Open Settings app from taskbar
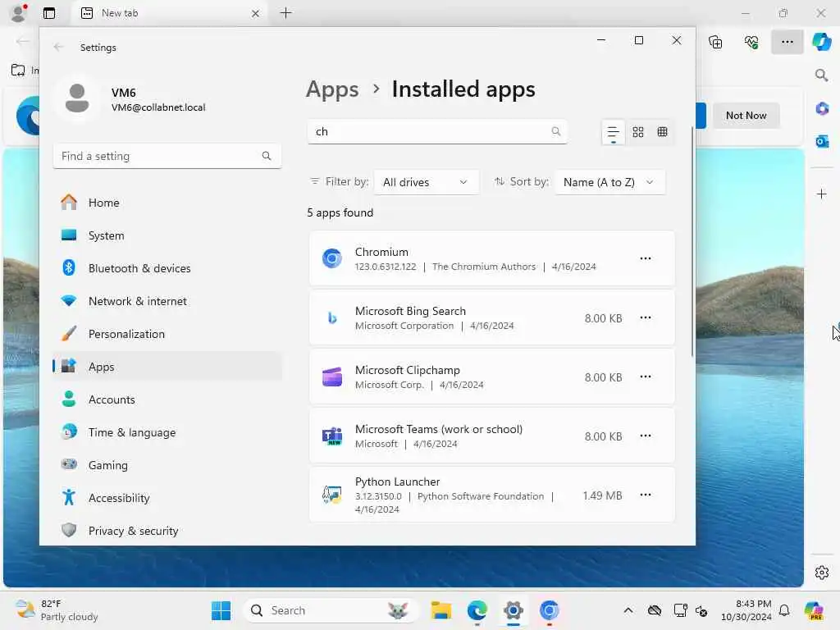The image size is (840, 630). pyautogui.click(x=513, y=610)
